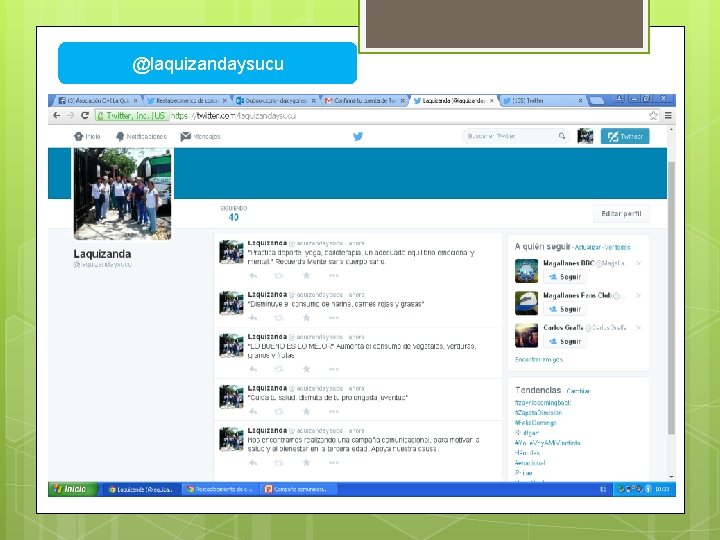Open more options on the 'Disminuye el consumo' tweet

pos(334,318)
